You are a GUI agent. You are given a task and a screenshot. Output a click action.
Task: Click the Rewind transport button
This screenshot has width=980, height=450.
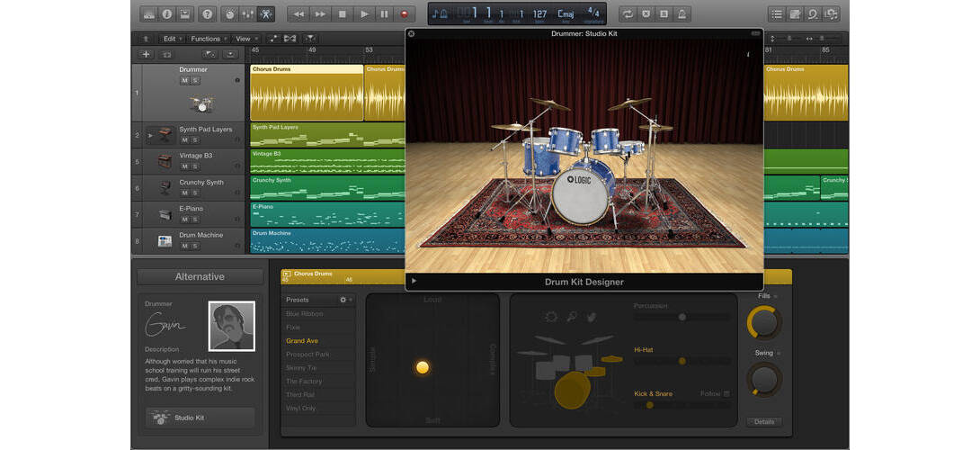298,13
